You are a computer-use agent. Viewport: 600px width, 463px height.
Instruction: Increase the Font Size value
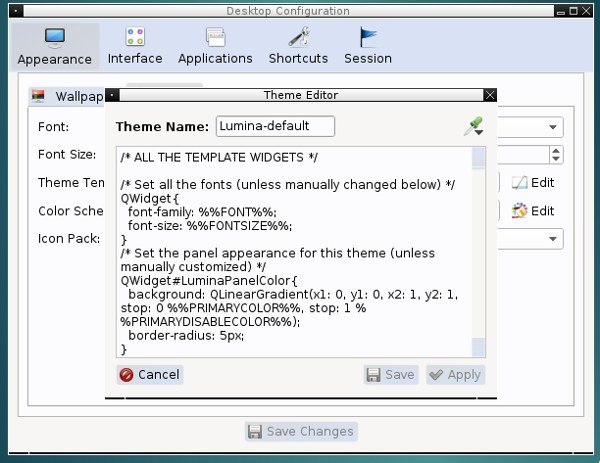pyautogui.click(x=556, y=150)
